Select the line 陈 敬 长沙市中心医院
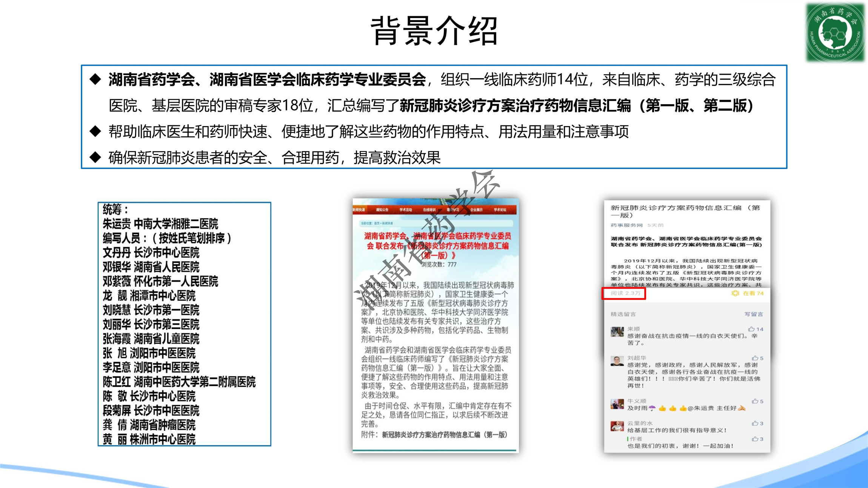Viewport: 868px width, 488px height. [149, 396]
